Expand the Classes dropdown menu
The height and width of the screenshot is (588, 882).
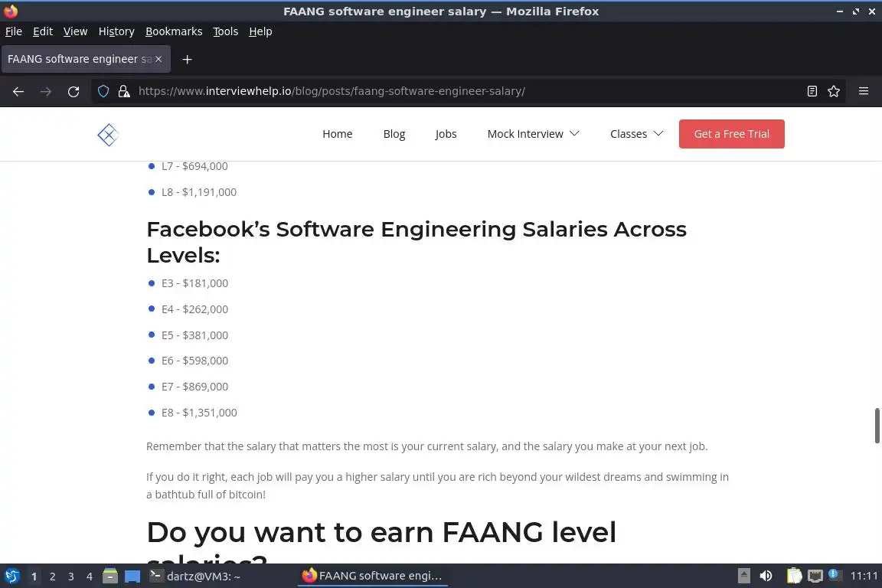pos(636,134)
